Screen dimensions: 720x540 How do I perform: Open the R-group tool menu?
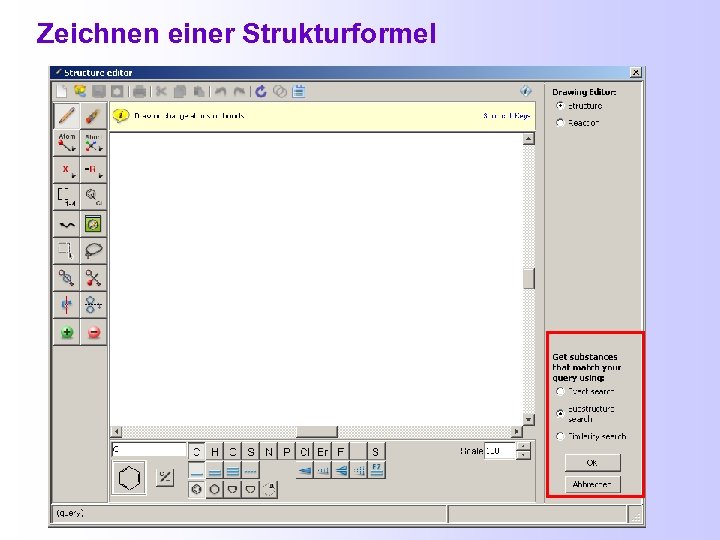tap(93, 170)
